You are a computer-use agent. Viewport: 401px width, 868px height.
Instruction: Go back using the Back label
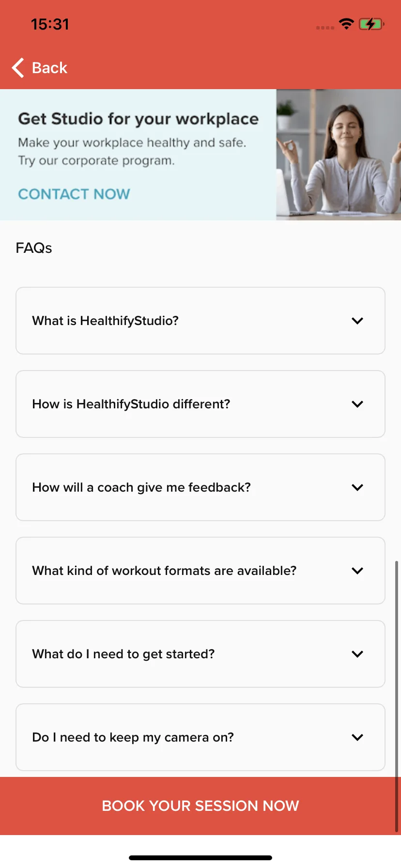[49, 68]
